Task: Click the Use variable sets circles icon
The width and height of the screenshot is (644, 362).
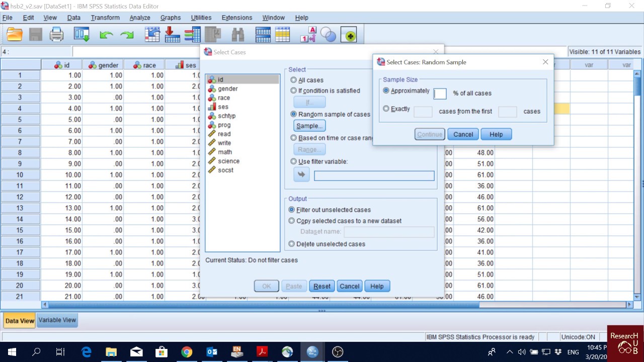Action: coord(328,35)
